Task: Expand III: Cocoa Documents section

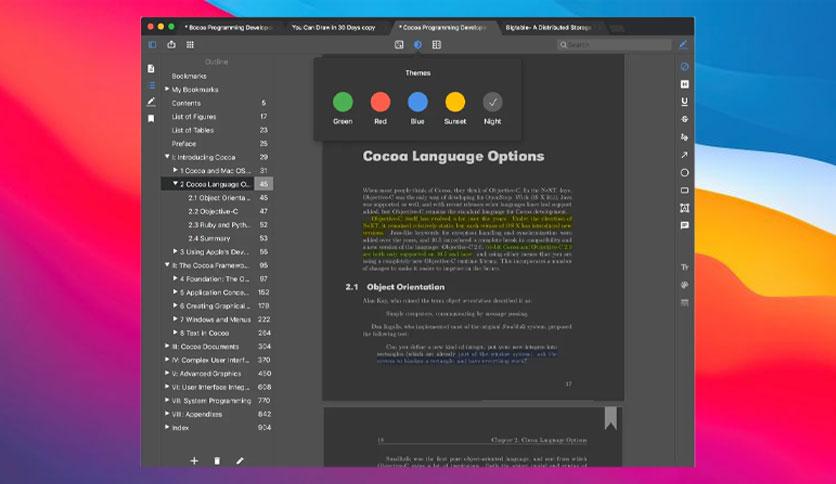Action: tap(167, 346)
